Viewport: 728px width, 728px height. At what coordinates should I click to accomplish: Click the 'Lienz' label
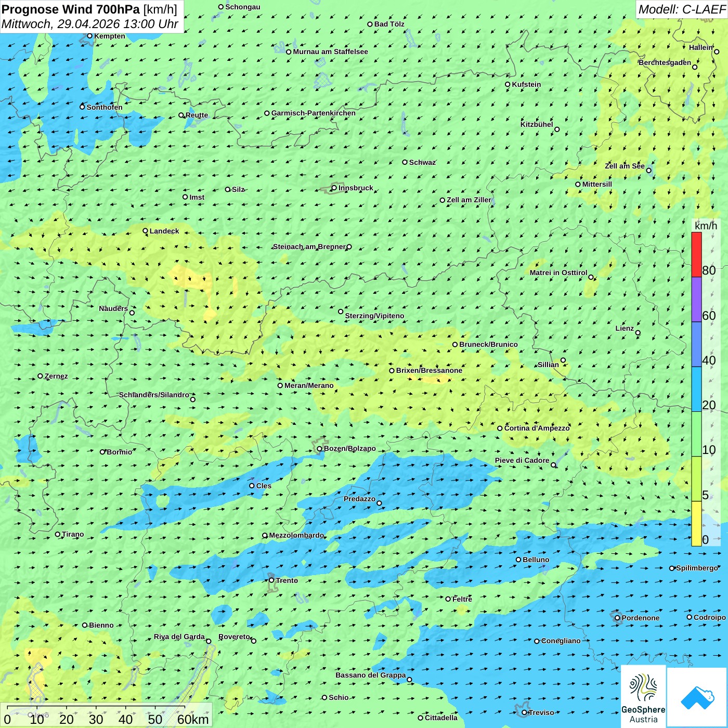[x=625, y=328]
